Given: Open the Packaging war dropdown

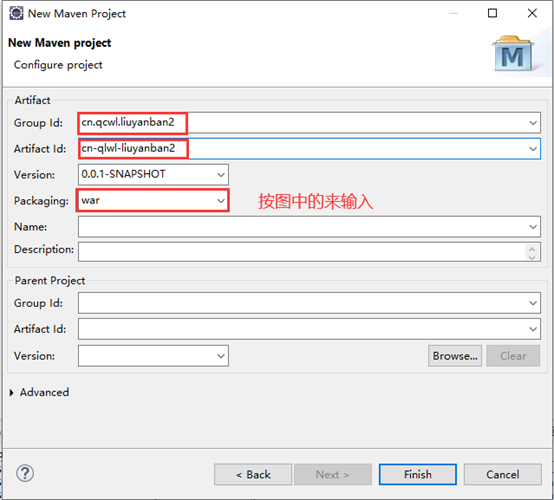Looking at the screenshot, I should pyautogui.click(x=221, y=201).
